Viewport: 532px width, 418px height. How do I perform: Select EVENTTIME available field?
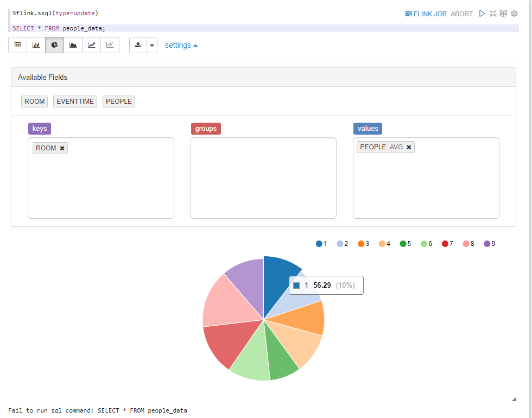tap(75, 102)
